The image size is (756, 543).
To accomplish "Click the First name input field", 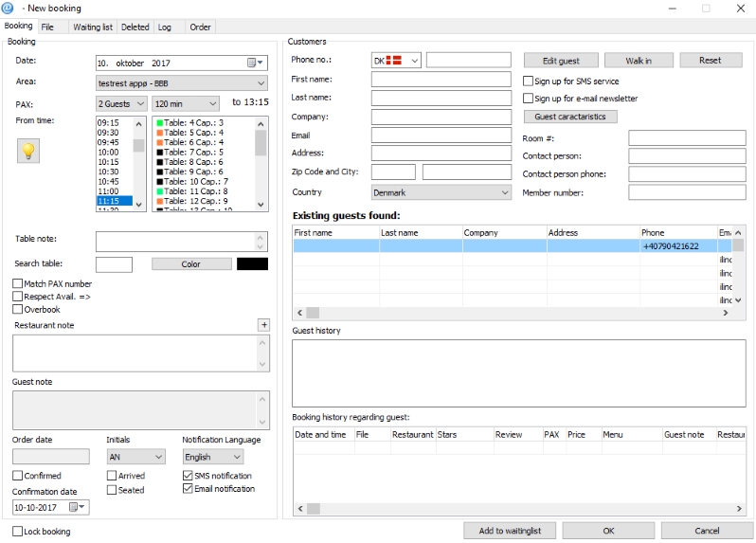I will click(x=441, y=79).
